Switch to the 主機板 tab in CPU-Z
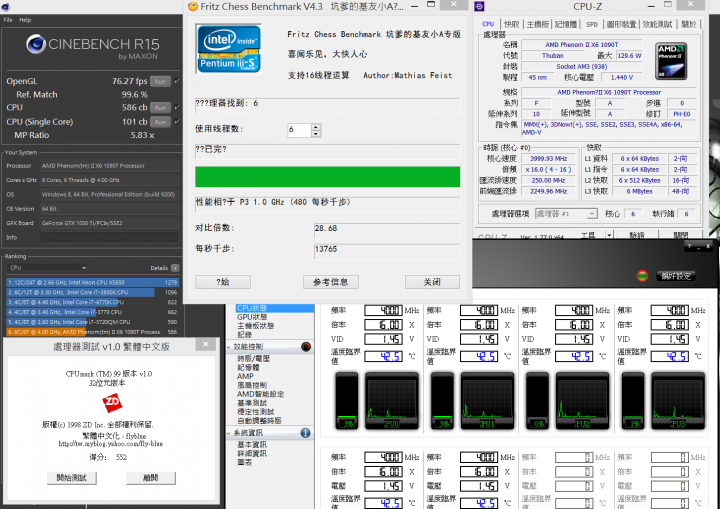 tap(537, 24)
